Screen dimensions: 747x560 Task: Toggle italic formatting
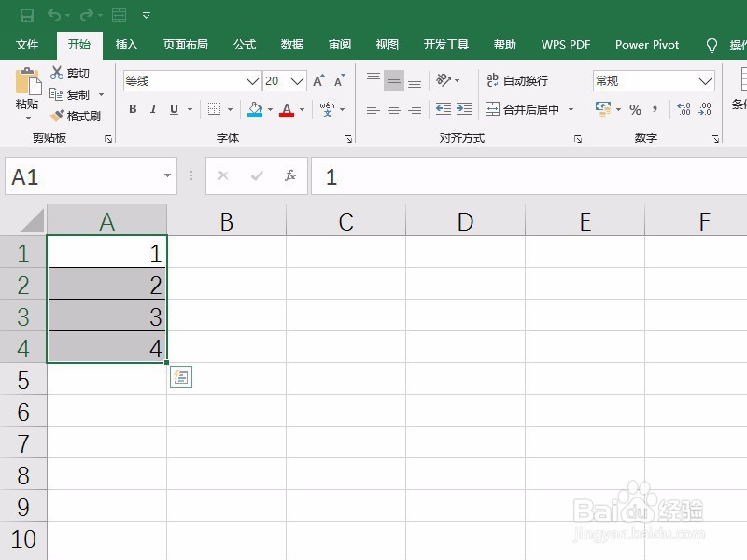click(153, 109)
